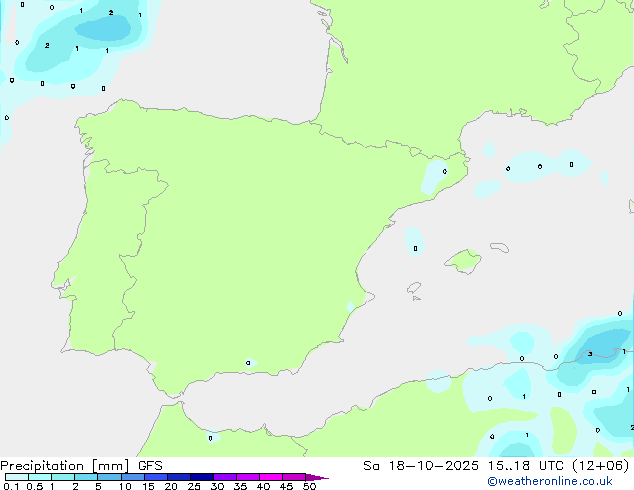Screen dimensions: 634x490
Task: Click the 40–45 mm magenta legend swatch
Action: click(x=271, y=477)
